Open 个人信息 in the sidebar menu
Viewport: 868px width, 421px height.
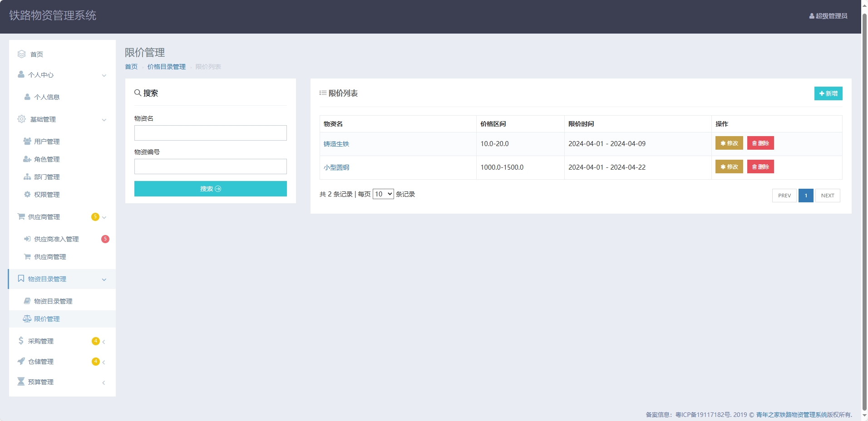(x=47, y=97)
